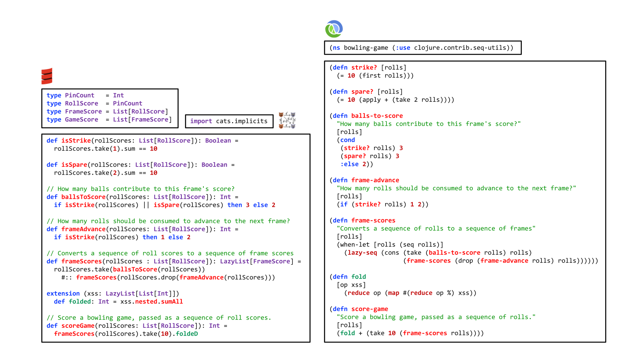This screenshot has height=362, width=644.
Task: Click 'frameAdvance' in its def line
Action: [84, 229]
